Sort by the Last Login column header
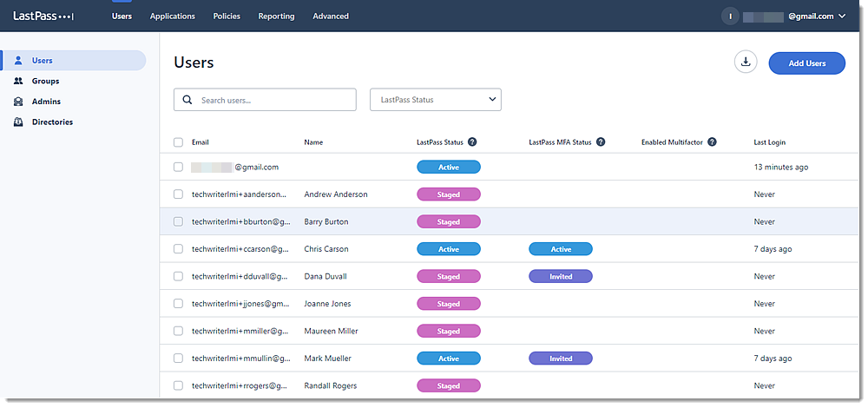Viewport: 868px width, 408px height. point(769,142)
